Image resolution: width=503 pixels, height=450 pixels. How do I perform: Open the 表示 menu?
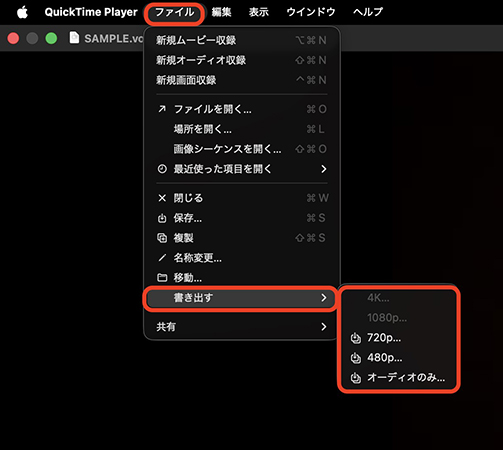(x=259, y=12)
